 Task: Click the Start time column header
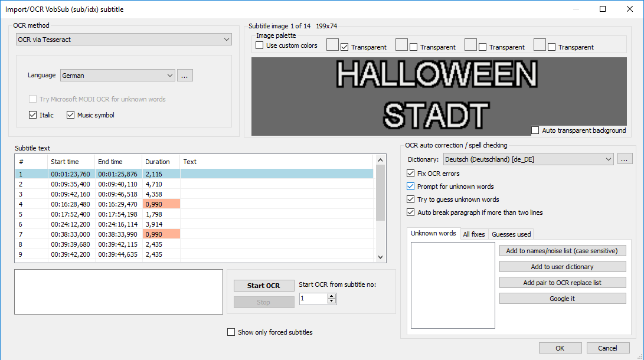(71, 162)
